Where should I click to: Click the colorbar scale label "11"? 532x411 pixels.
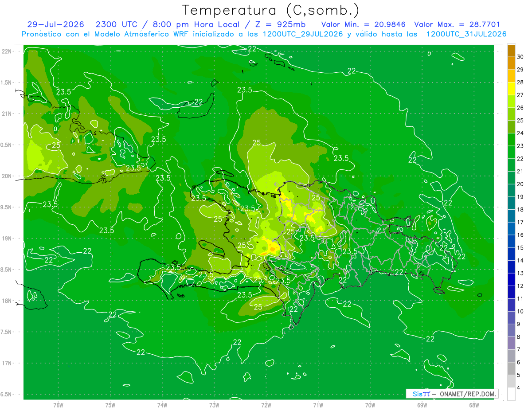coord(520,298)
